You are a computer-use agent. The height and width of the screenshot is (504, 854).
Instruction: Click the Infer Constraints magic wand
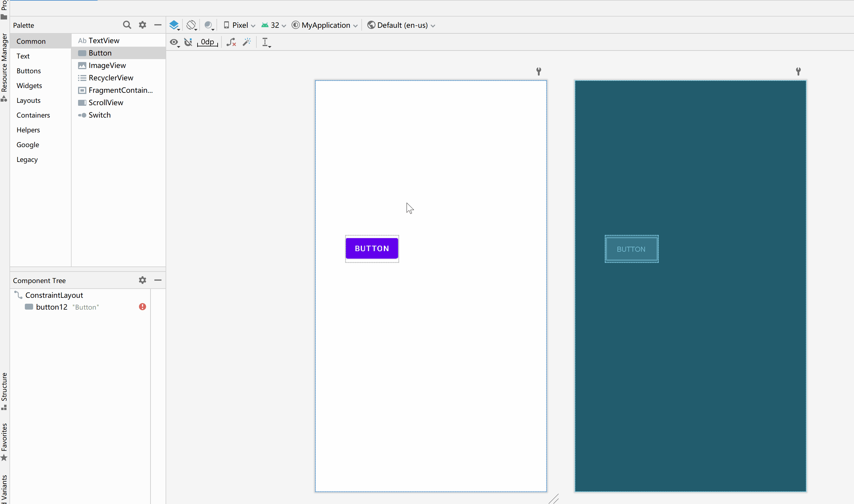point(247,42)
